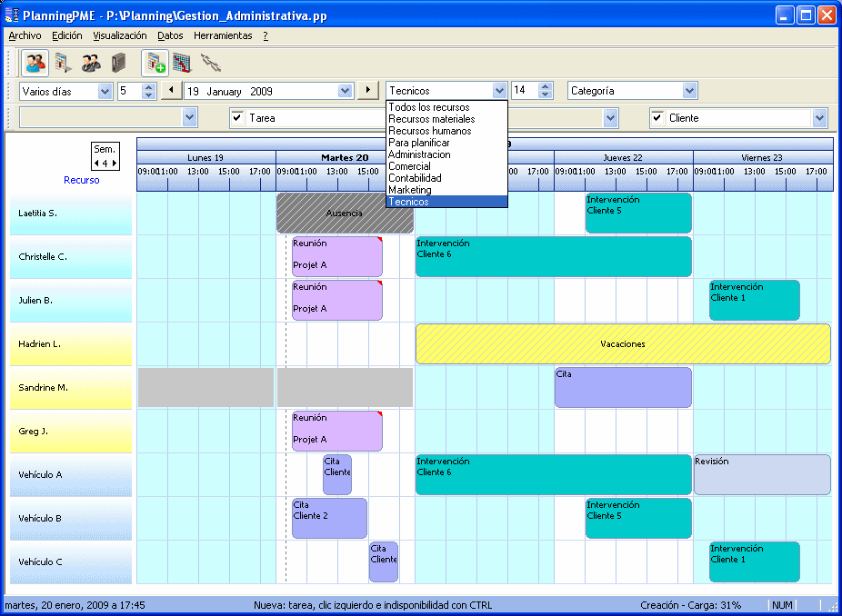Select Recursos materiales in dropdown list
The height and width of the screenshot is (616, 842).
pyautogui.click(x=446, y=119)
